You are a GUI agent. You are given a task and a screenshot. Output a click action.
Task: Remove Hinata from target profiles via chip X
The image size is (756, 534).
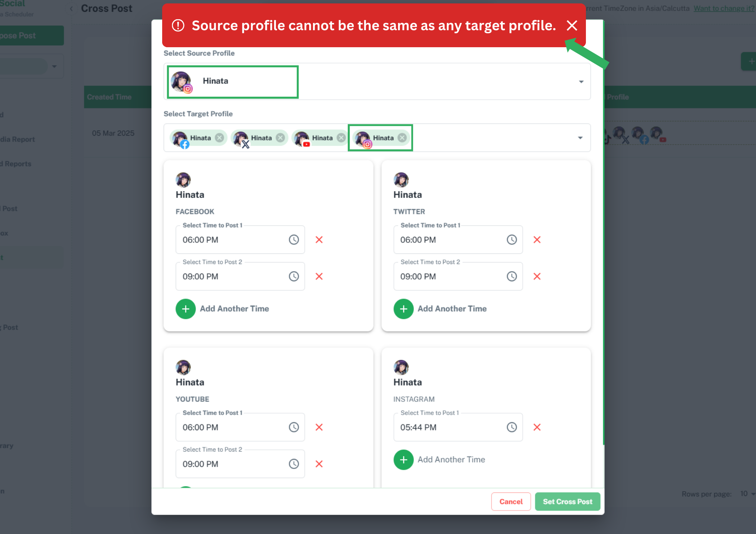pyautogui.click(x=220, y=137)
